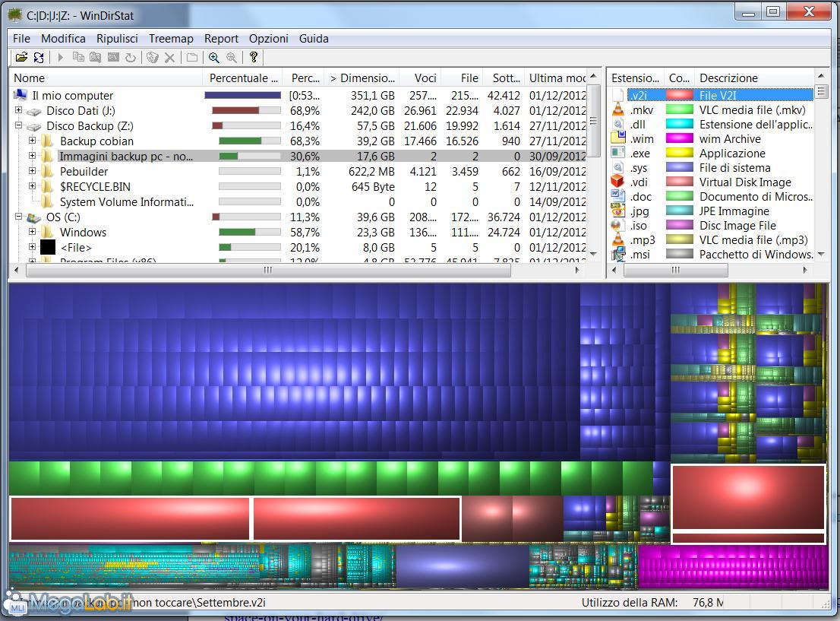The image size is (840, 621).
Task: Click the Help question mark icon
Action: click(x=254, y=57)
